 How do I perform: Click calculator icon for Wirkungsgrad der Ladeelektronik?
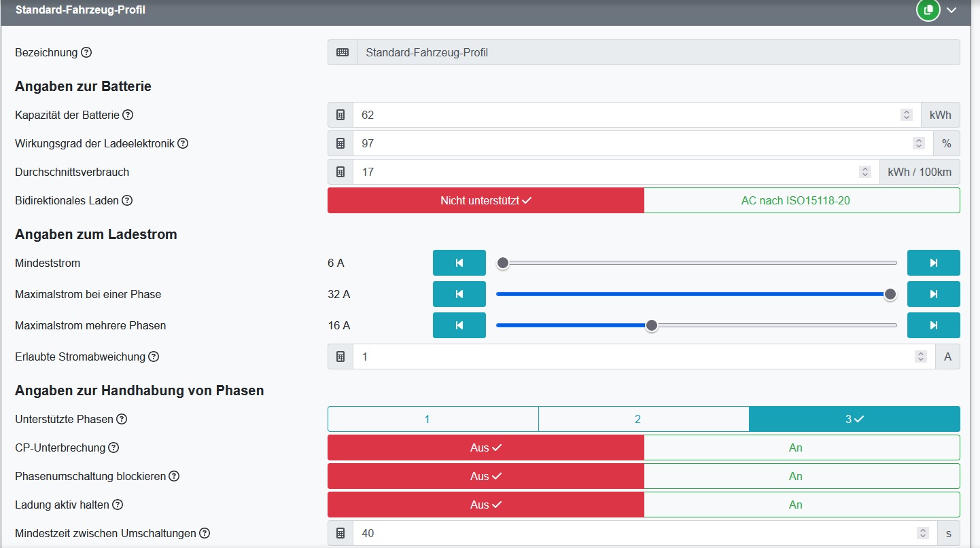(x=340, y=143)
